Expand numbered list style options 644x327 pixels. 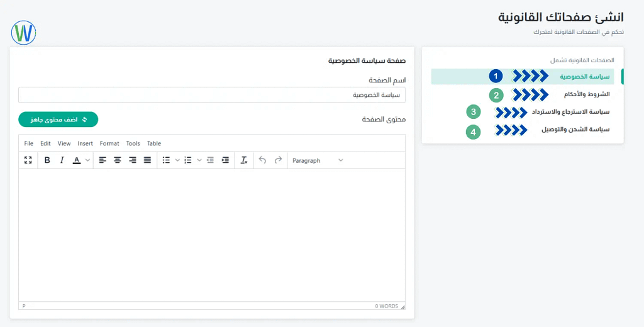pos(199,160)
